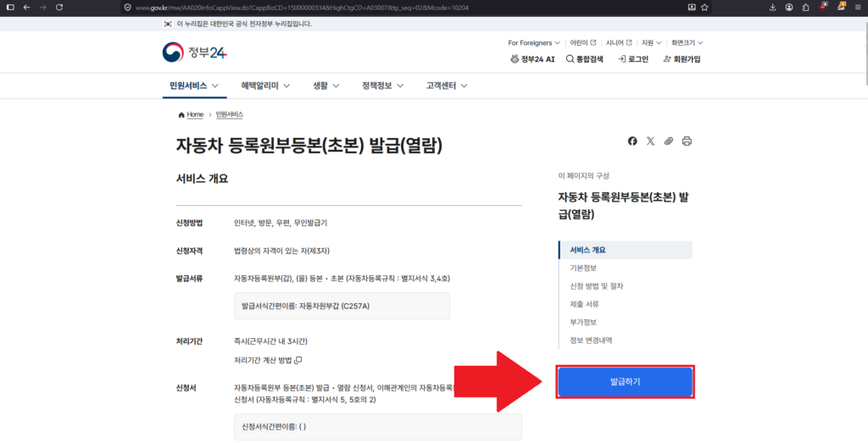Click the 신청서식간편이름 box text
This screenshot has width=868, height=443.
tap(274, 427)
